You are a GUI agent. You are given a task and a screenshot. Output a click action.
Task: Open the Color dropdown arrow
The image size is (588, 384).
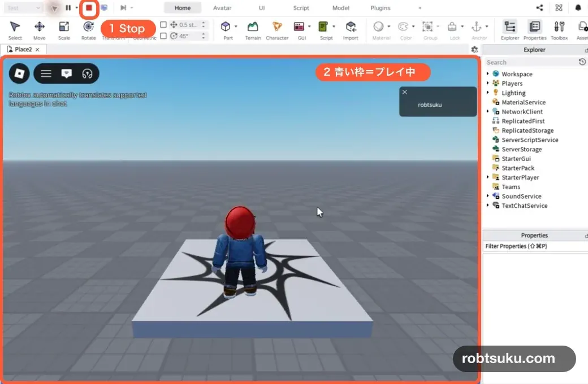413,27
